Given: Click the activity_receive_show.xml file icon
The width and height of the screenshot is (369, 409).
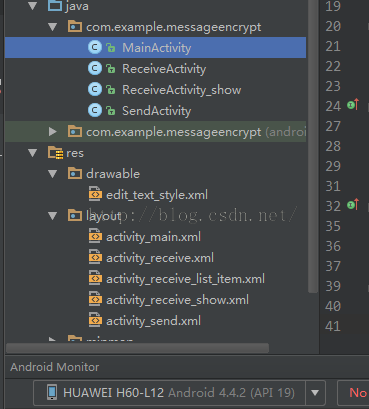Looking at the screenshot, I should 95,299.
